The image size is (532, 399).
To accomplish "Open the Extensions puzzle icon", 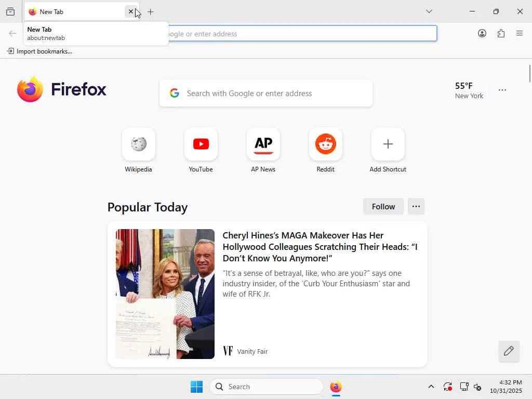I will 501,33.
